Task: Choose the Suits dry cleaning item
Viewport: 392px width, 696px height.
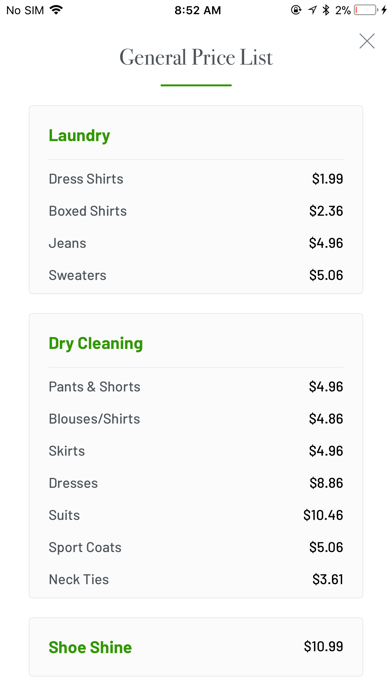Action: (x=64, y=515)
